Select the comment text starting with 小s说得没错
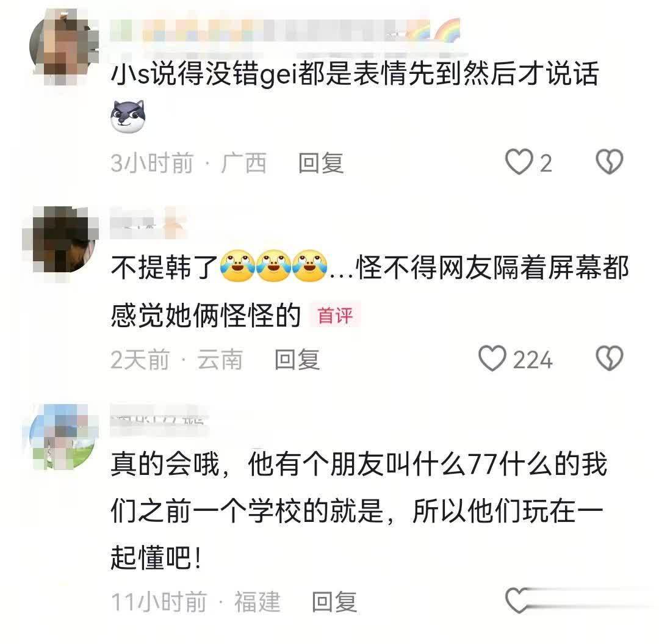The height and width of the screenshot is (644, 659). 355,74
